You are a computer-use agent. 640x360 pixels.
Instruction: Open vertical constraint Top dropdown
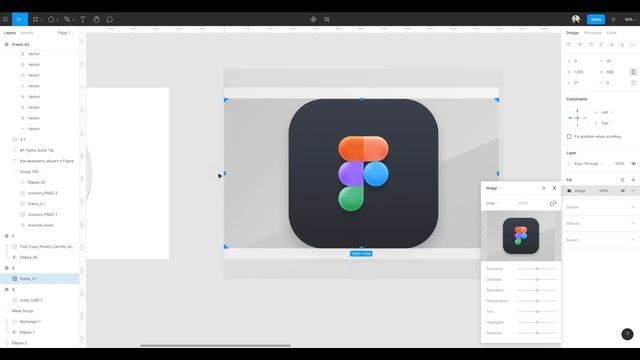tap(607, 123)
